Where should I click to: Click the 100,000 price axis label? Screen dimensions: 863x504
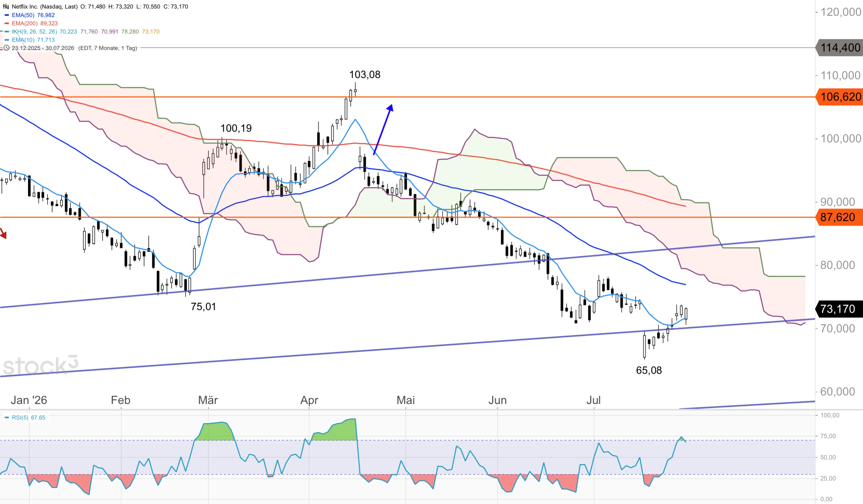pyautogui.click(x=841, y=139)
